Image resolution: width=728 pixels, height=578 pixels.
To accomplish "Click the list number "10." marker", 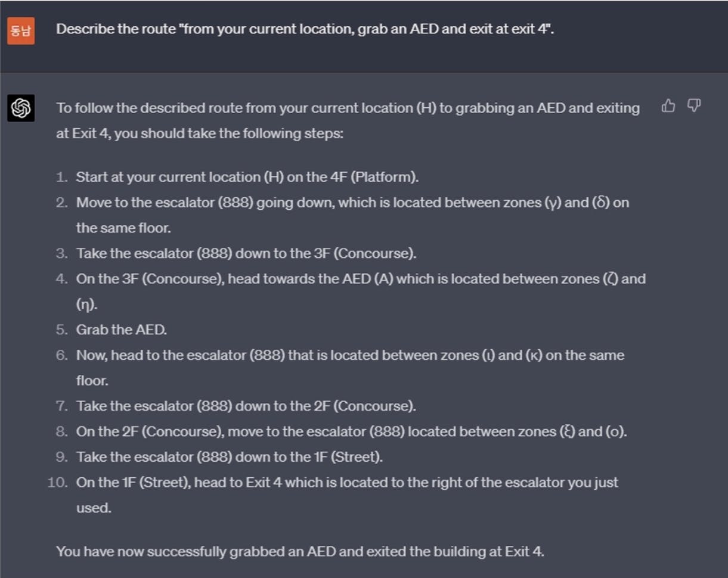I will [x=58, y=483].
